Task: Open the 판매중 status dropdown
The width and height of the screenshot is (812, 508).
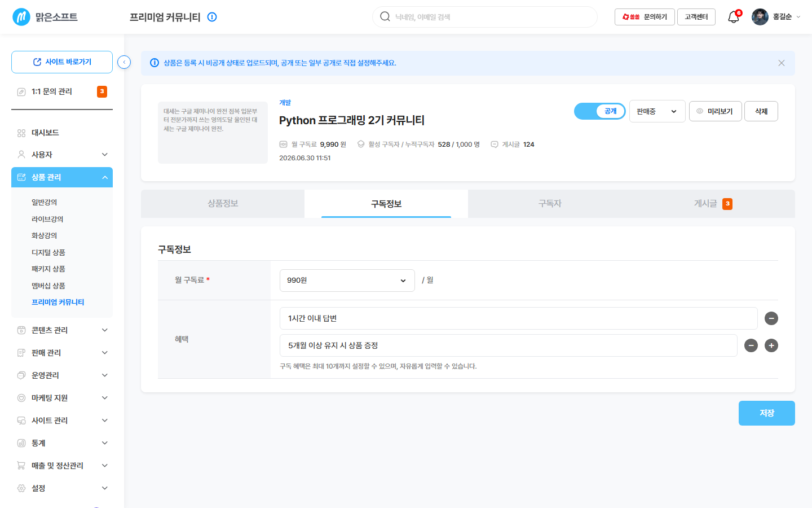Action: (x=657, y=111)
